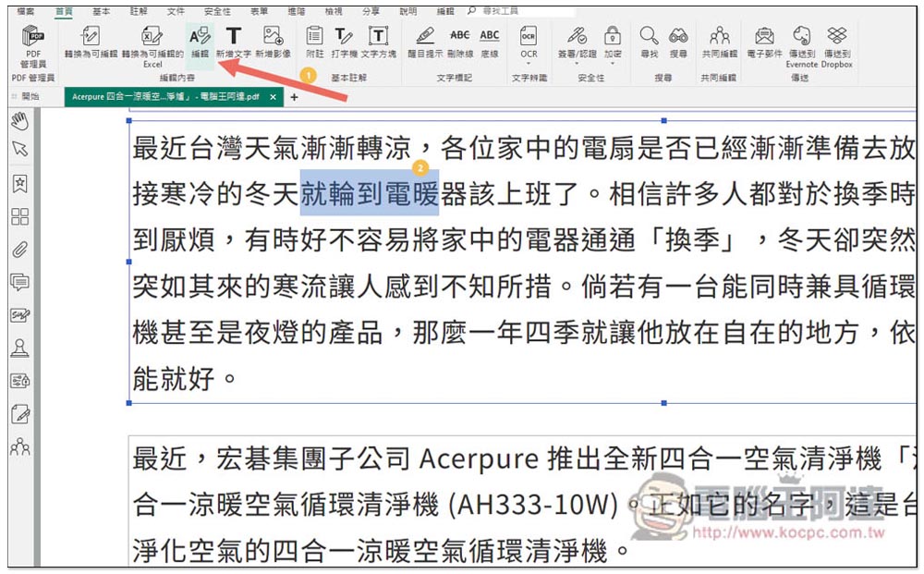This screenshot has width=924, height=574.
Task: Click the 尋找 magnifier find icon
Action: click(x=649, y=36)
